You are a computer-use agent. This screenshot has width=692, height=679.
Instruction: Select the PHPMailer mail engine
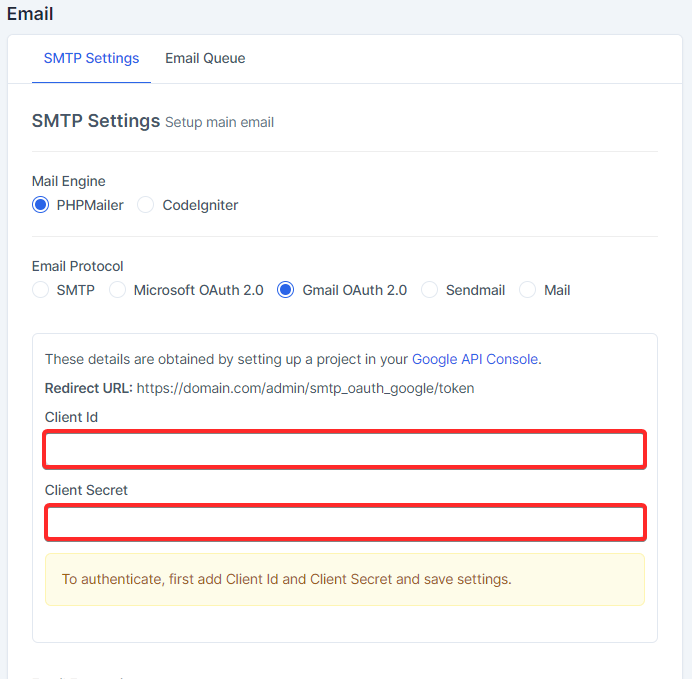pyautogui.click(x=41, y=205)
